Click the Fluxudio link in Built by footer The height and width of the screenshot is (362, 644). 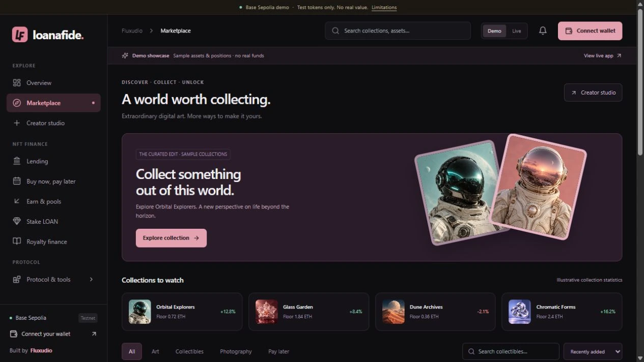41,350
